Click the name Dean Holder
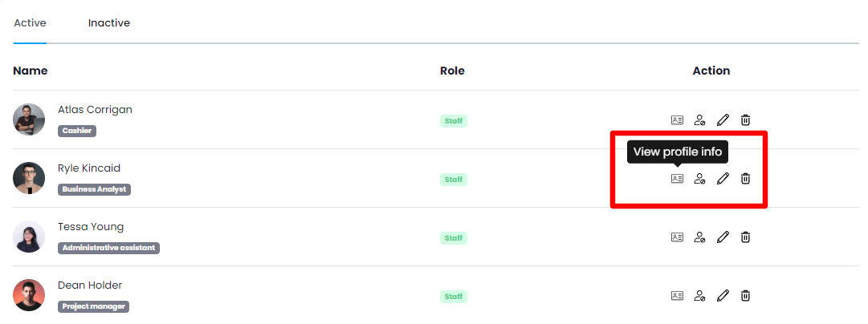868x324 pixels. 90,286
